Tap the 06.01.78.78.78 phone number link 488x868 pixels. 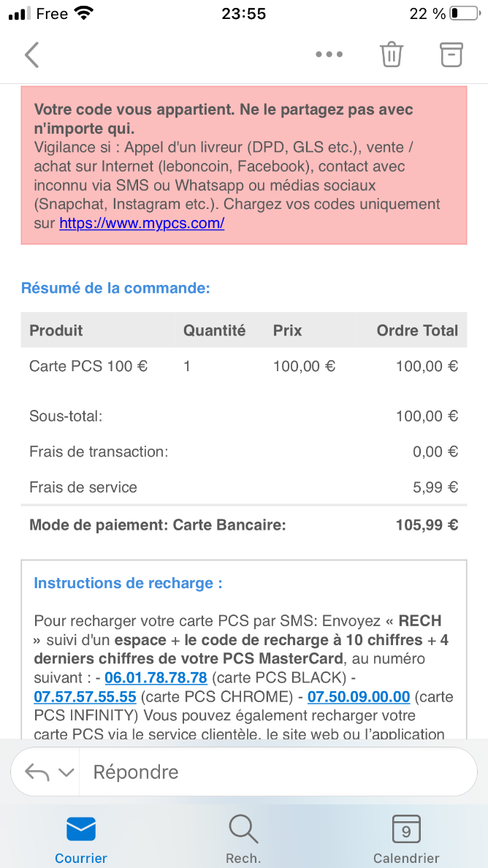(x=156, y=677)
